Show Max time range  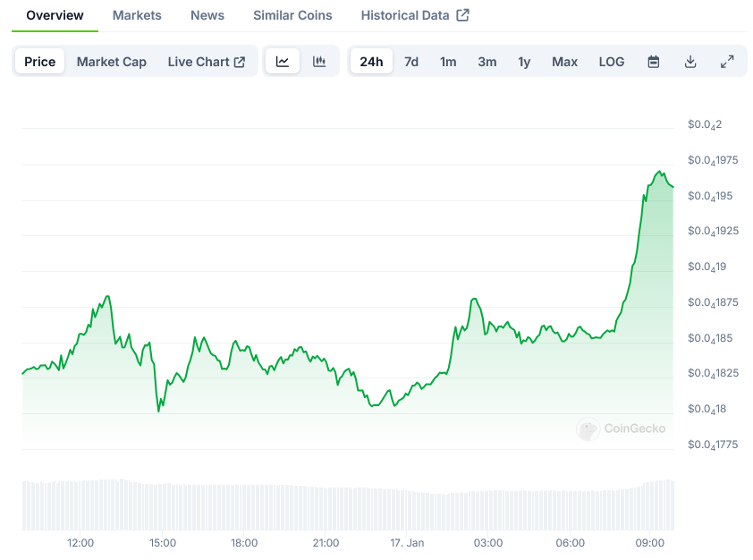[x=564, y=62]
